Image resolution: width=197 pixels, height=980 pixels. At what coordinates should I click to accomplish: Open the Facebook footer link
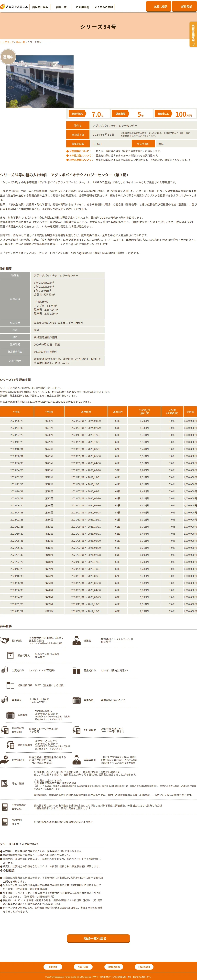144,967
